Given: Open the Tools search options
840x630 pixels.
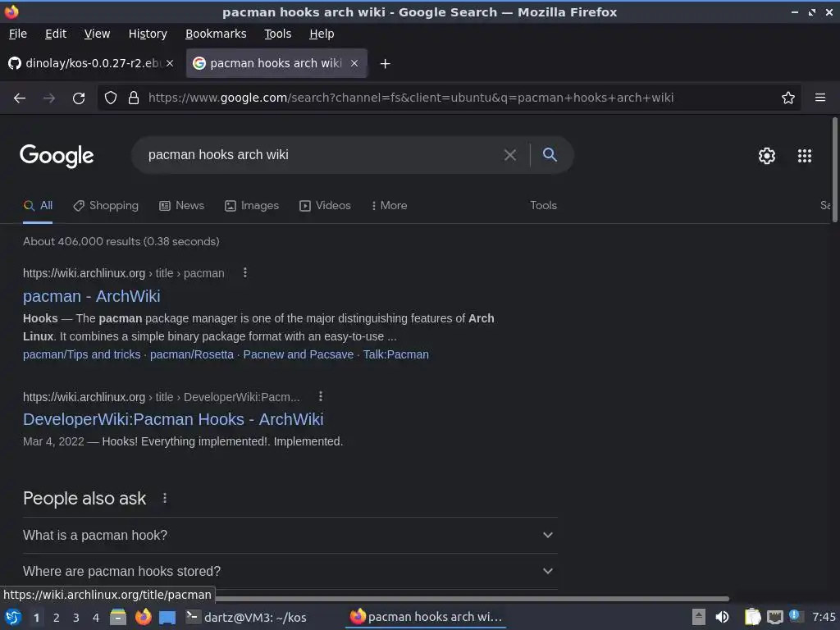Looking at the screenshot, I should (543, 206).
